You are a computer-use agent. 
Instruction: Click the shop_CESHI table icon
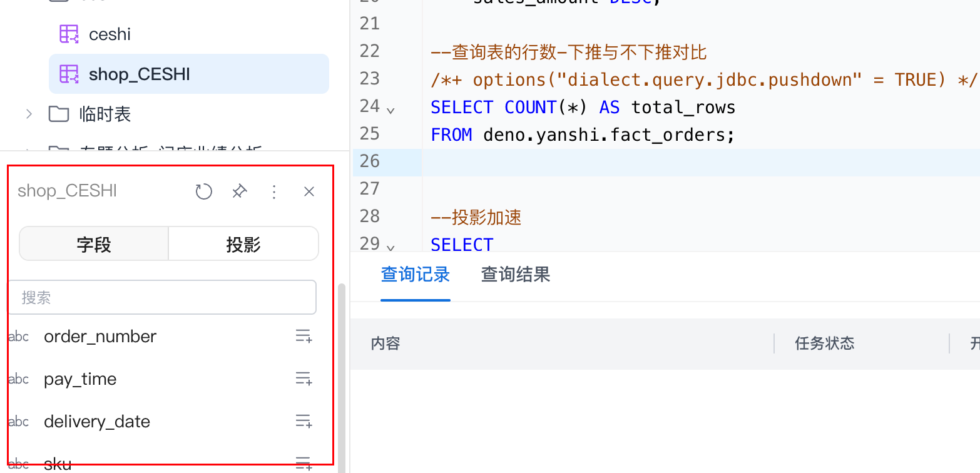coord(69,74)
